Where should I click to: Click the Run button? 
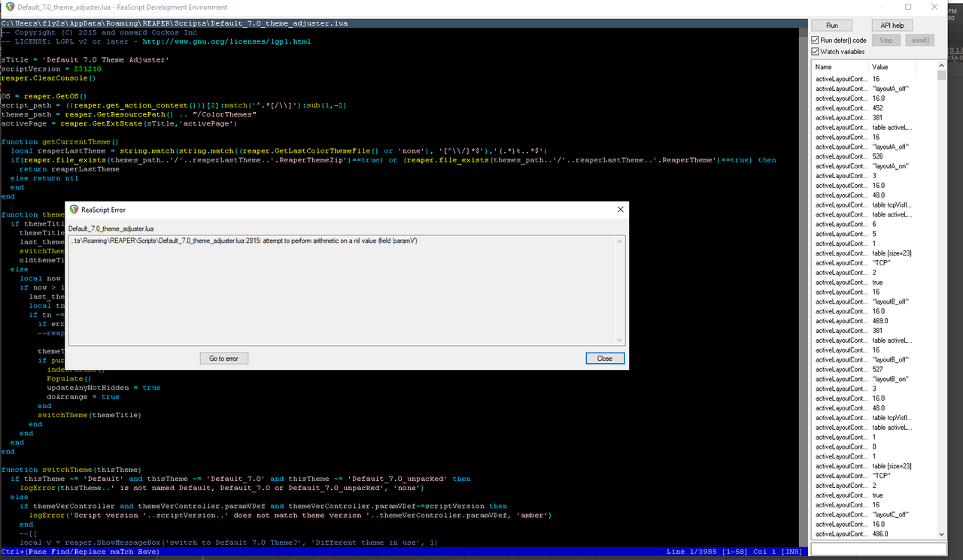832,25
